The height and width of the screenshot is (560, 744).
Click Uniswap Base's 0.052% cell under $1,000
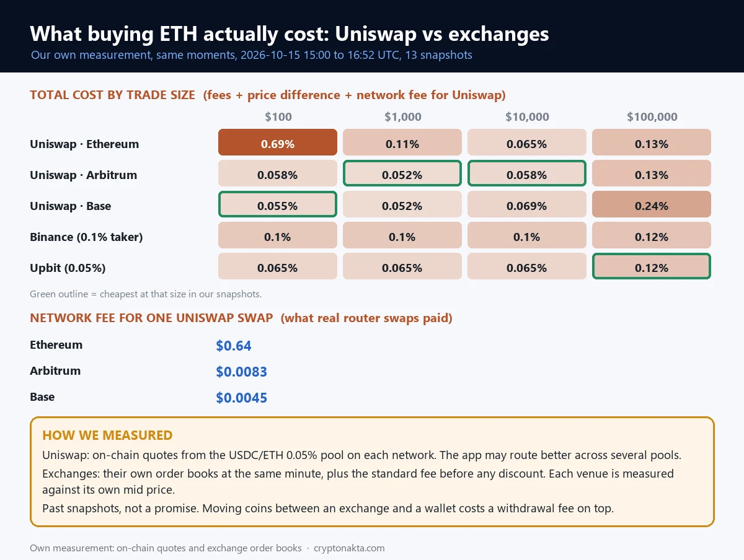pyautogui.click(x=402, y=204)
